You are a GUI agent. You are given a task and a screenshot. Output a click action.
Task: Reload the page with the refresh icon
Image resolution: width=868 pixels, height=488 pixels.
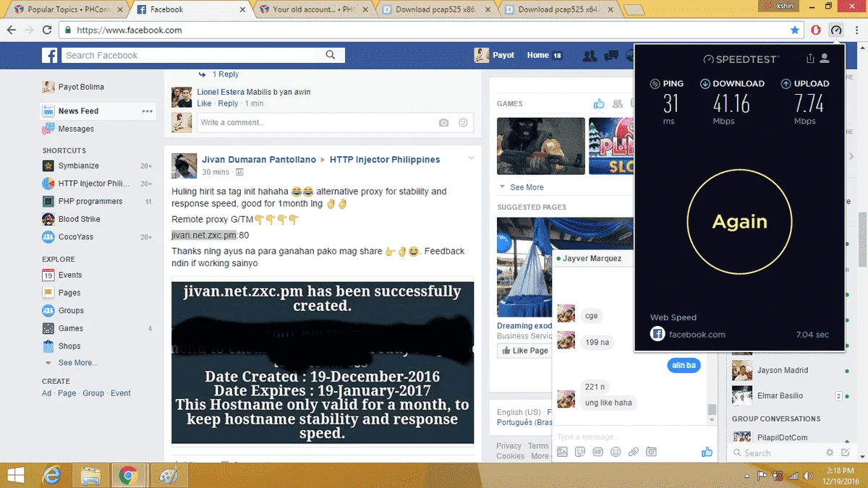coord(47,30)
